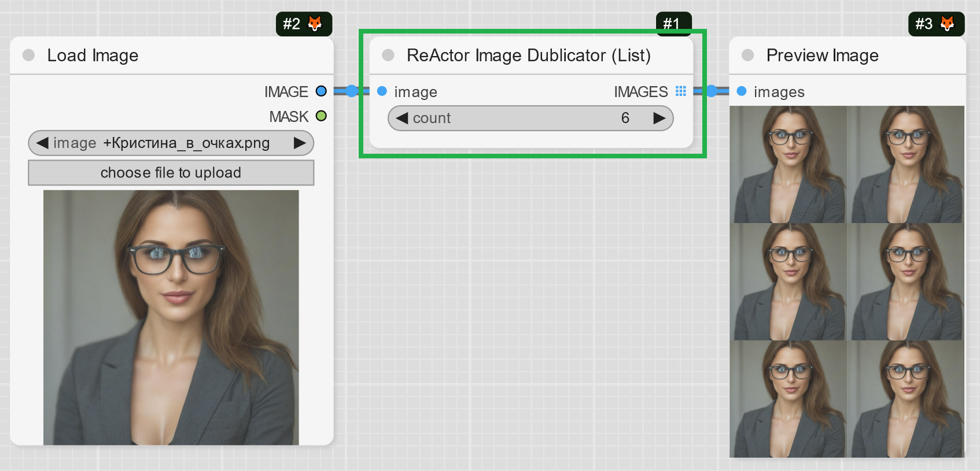This screenshot has height=471, width=980.
Task: Click the top-left preview thumbnail
Action: (x=789, y=165)
